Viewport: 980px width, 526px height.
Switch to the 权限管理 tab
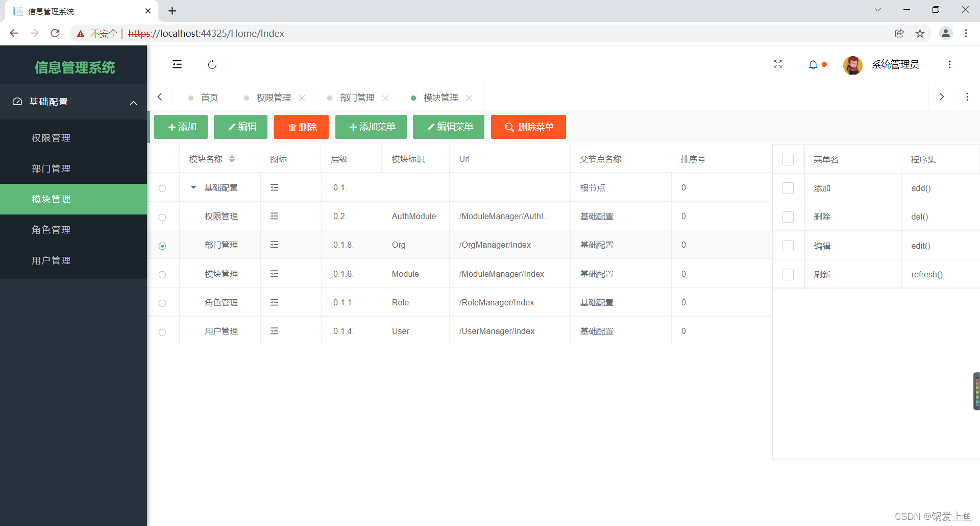click(274, 98)
